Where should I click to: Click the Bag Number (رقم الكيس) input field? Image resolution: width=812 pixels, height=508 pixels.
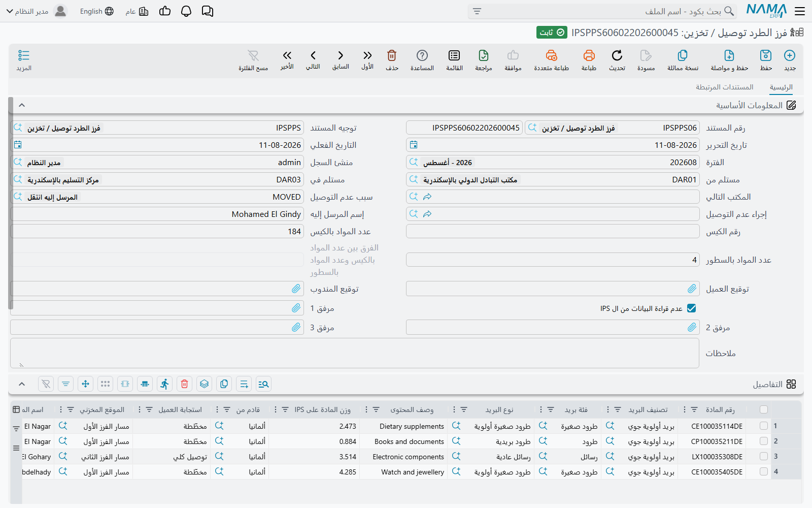(553, 231)
